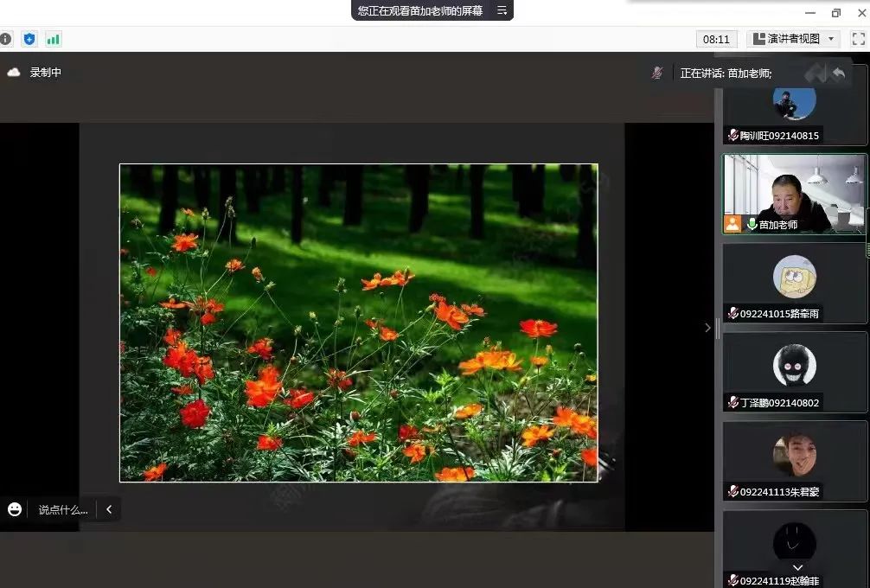Enter full screen mode via top-right icon
The image size is (870, 588).
click(x=858, y=39)
